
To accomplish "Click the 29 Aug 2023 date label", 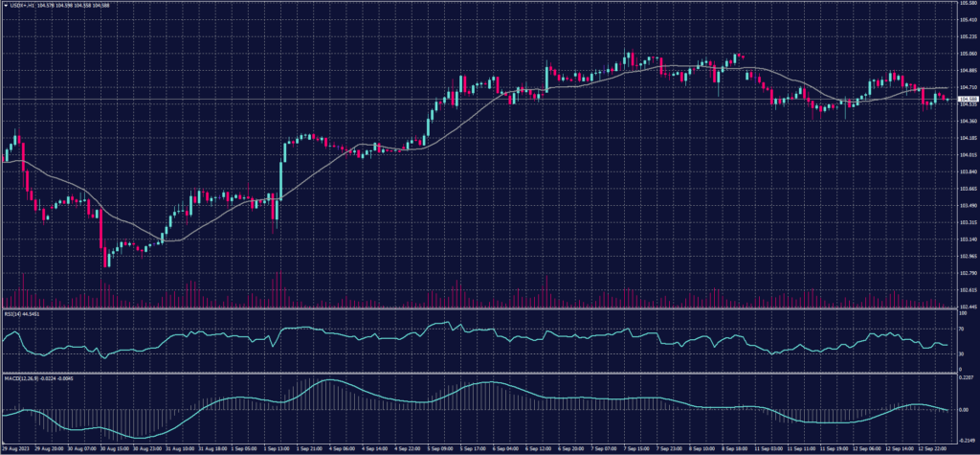I will click(x=16, y=446).
